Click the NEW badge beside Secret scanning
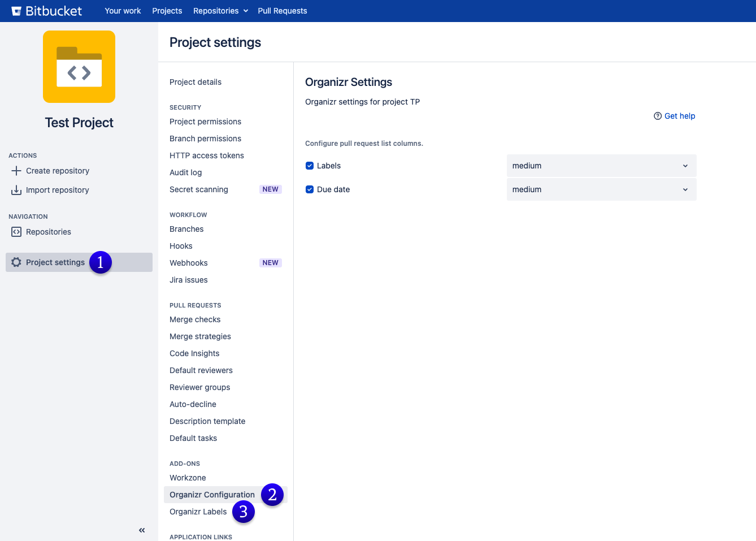 tap(271, 189)
